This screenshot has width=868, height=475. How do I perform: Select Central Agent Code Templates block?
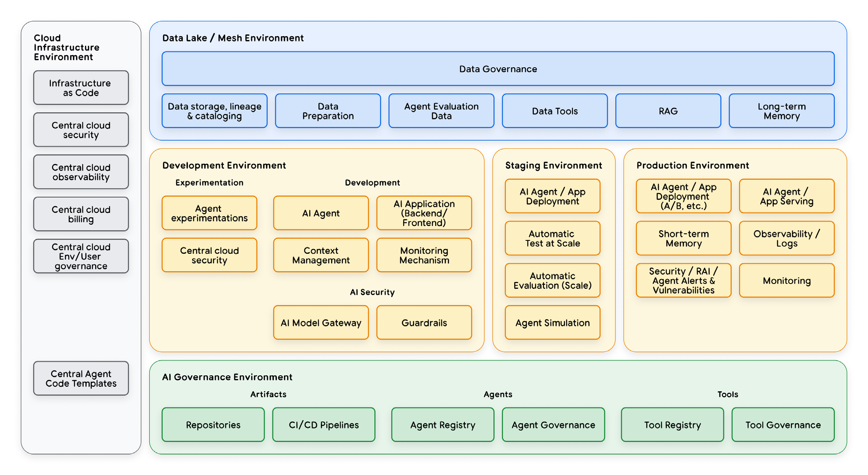tap(81, 378)
